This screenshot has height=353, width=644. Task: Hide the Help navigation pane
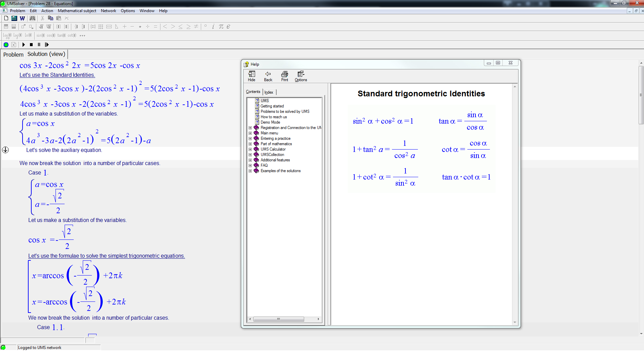(x=252, y=76)
